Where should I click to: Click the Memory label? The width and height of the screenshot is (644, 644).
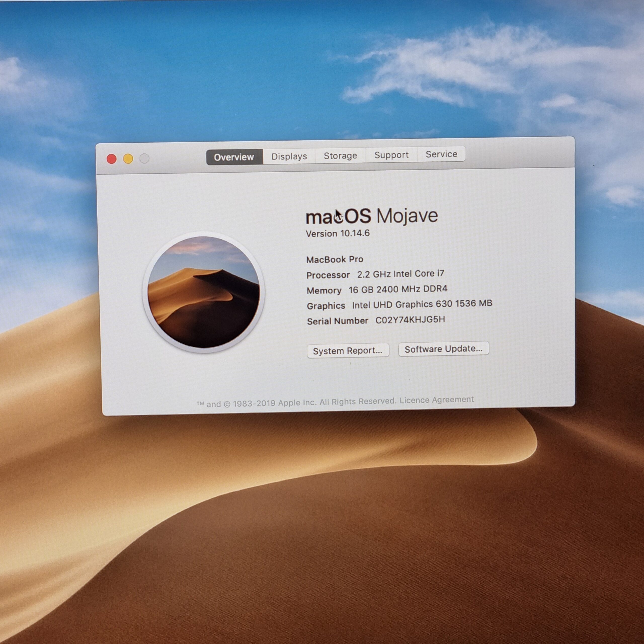click(324, 291)
